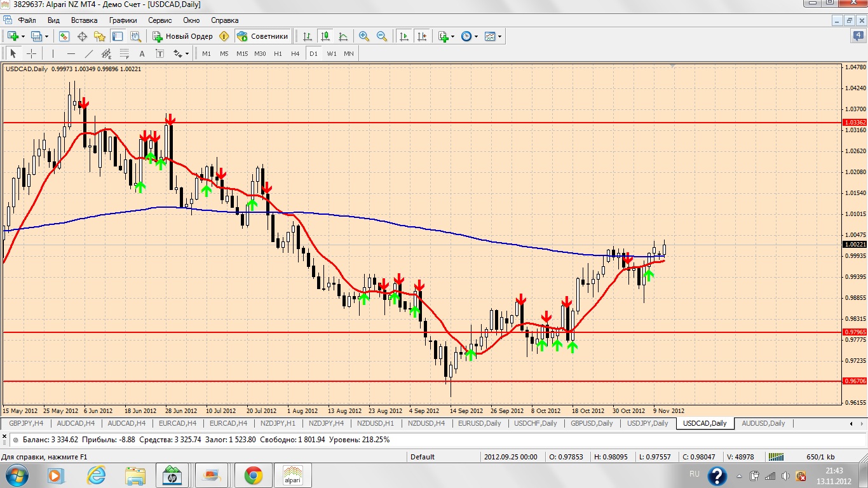
Task: Open the Strategy Tester magnifier icon
Action: [135, 36]
